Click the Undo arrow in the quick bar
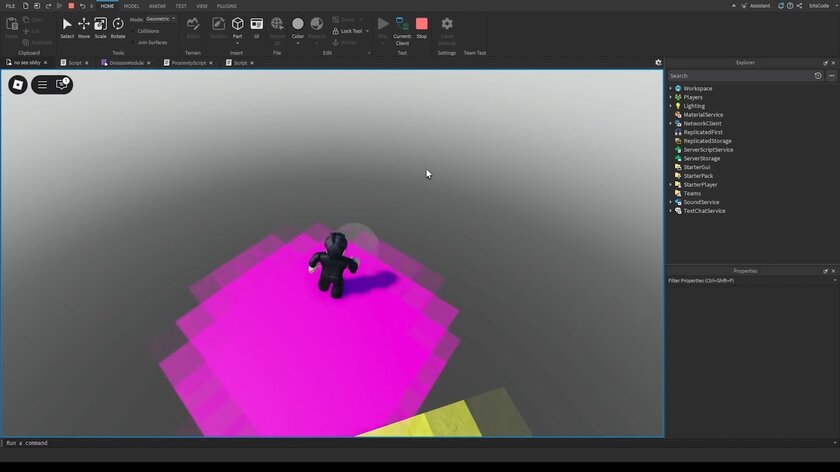Screen dimensions: 840x472 82,6
